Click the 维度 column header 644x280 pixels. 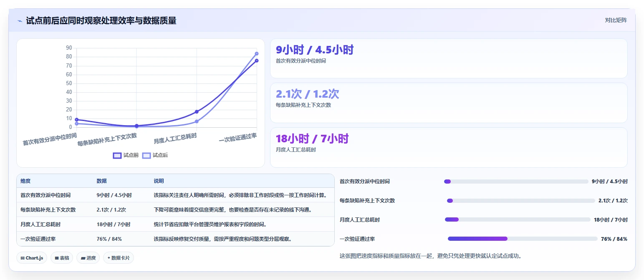(x=25, y=181)
